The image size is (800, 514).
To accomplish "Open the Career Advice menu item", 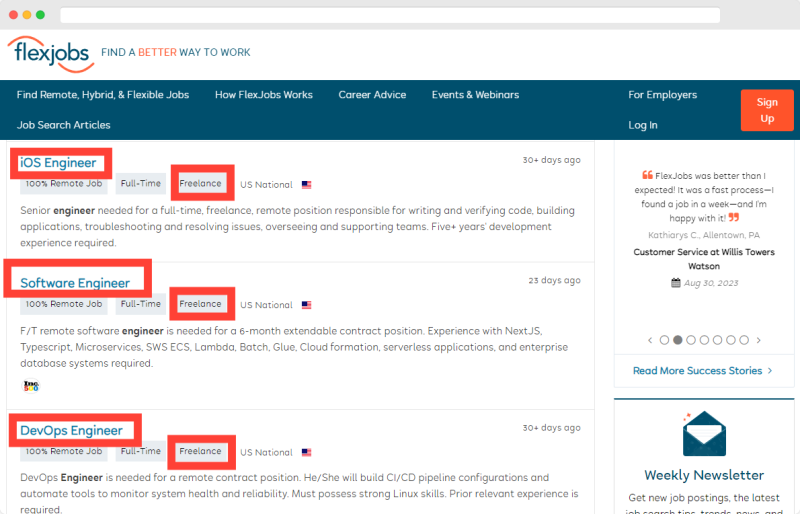I will point(372,95).
